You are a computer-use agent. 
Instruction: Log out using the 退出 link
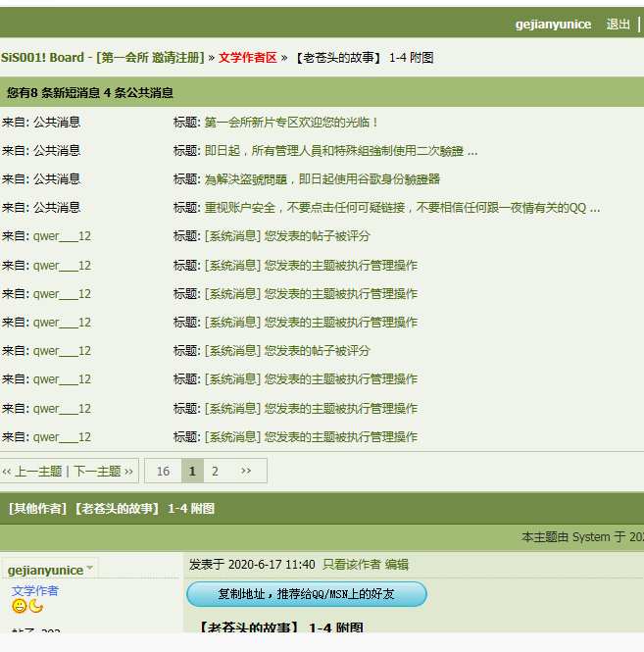pyautogui.click(x=619, y=25)
